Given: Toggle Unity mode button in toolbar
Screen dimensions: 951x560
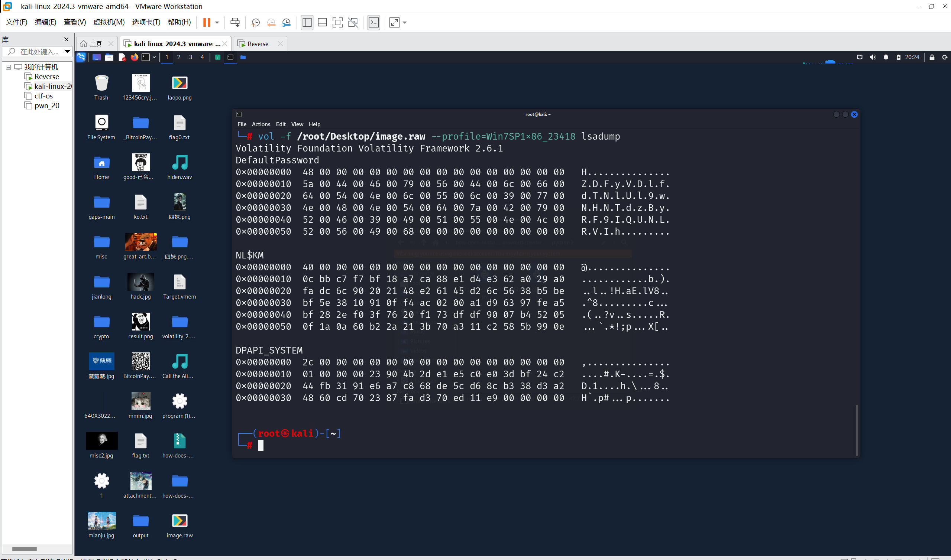Looking at the screenshot, I should (353, 22).
